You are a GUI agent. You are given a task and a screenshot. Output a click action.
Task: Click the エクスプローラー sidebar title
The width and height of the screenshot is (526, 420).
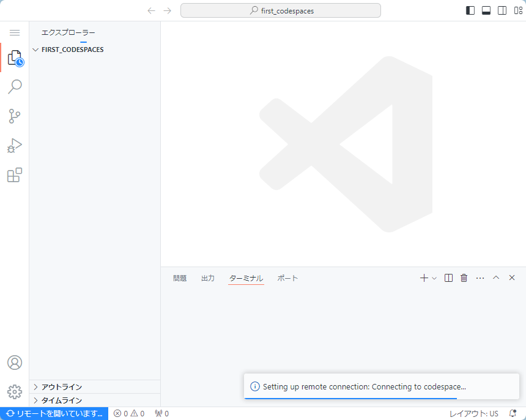(68, 32)
